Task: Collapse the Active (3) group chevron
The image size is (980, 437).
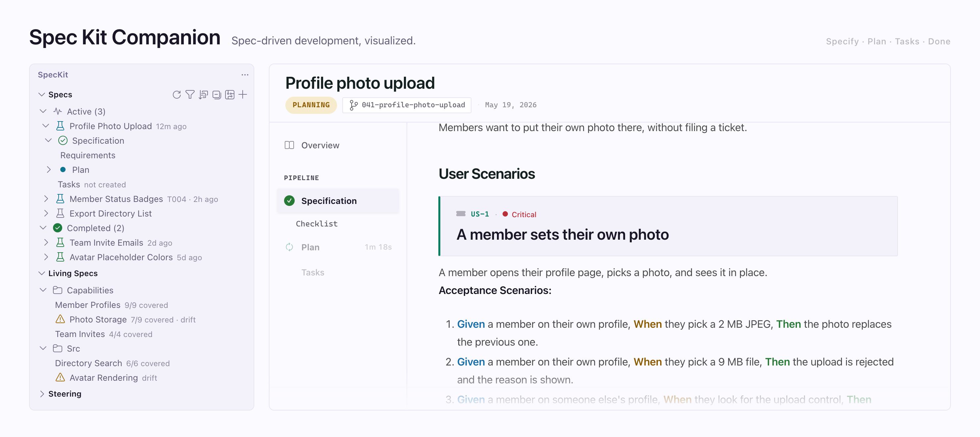Action: [43, 112]
